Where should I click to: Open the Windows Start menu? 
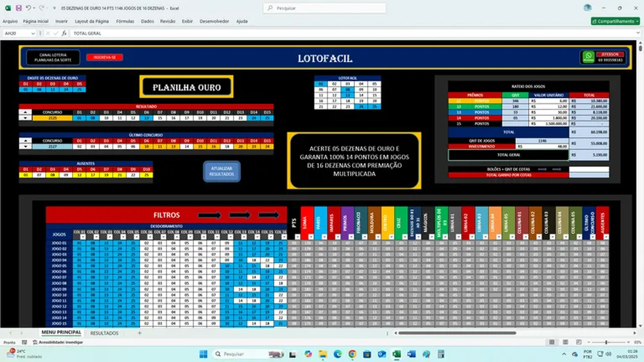203,354
